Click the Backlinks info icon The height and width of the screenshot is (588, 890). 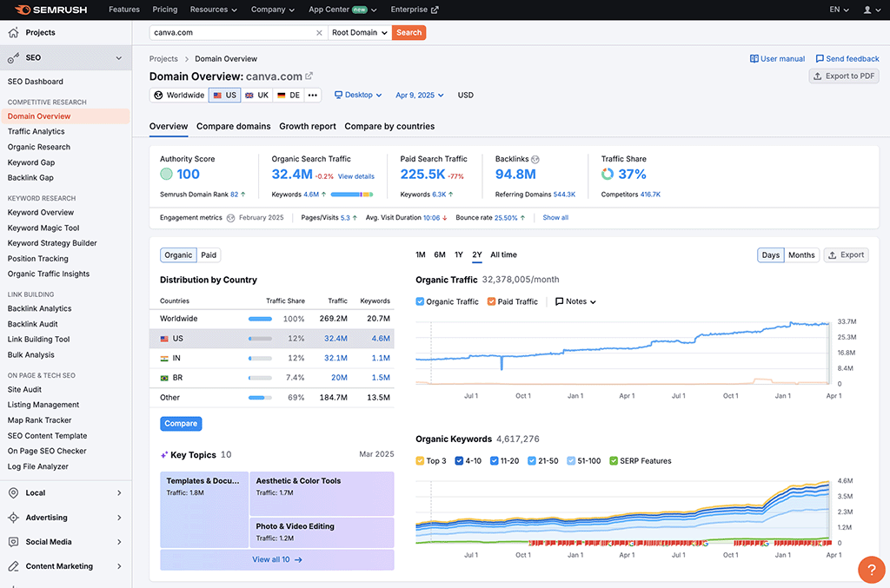(x=535, y=159)
